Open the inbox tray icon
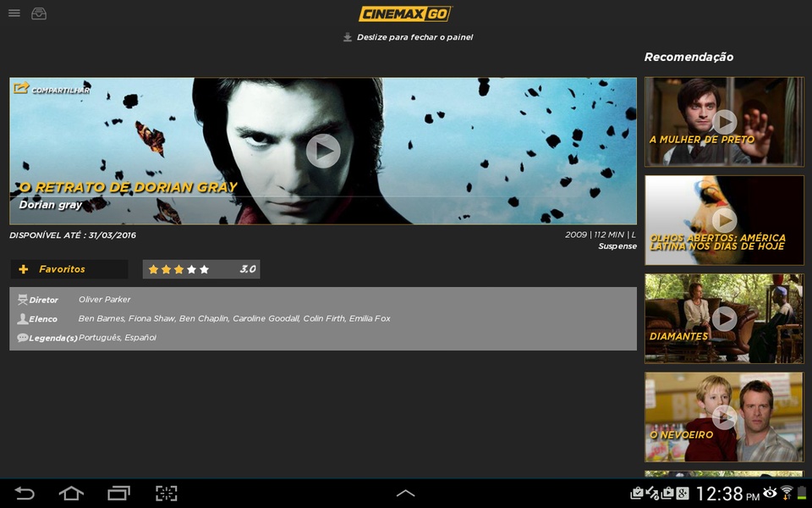This screenshot has height=508, width=812. [39, 14]
